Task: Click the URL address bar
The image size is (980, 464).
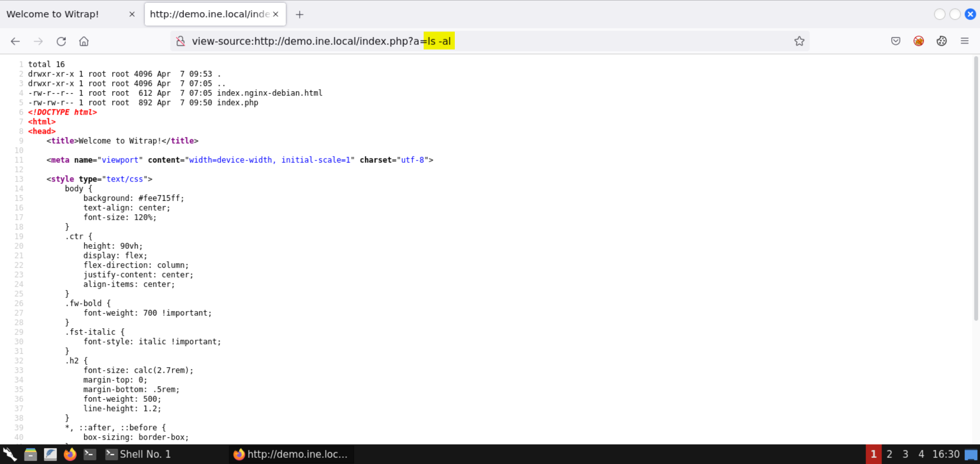Action: click(x=490, y=41)
